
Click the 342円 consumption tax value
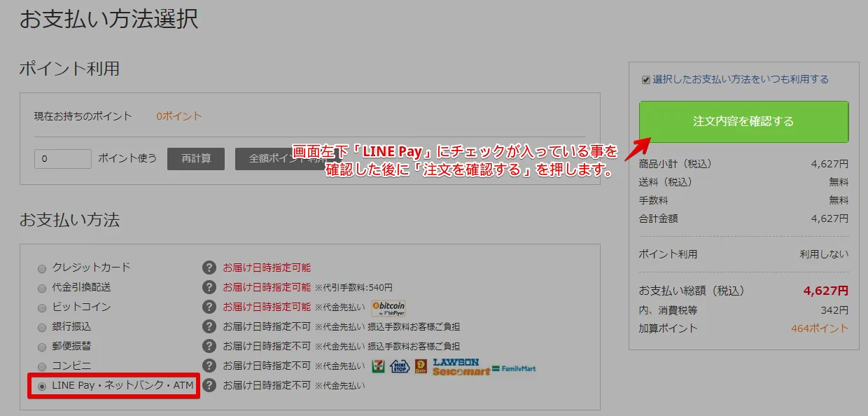(x=834, y=310)
